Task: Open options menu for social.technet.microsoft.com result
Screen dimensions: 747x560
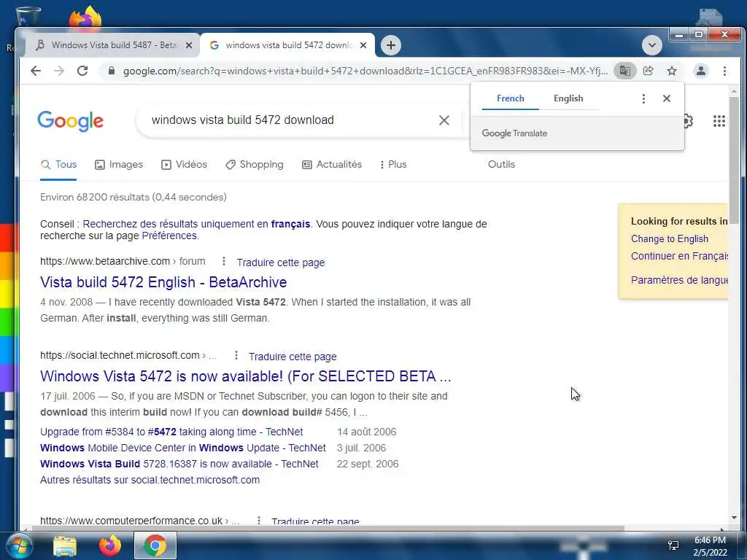Action: (236, 356)
